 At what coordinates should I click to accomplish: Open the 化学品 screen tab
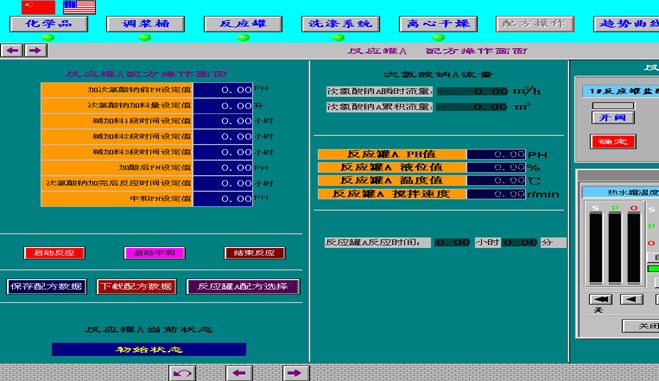click(x=49, y=24)
